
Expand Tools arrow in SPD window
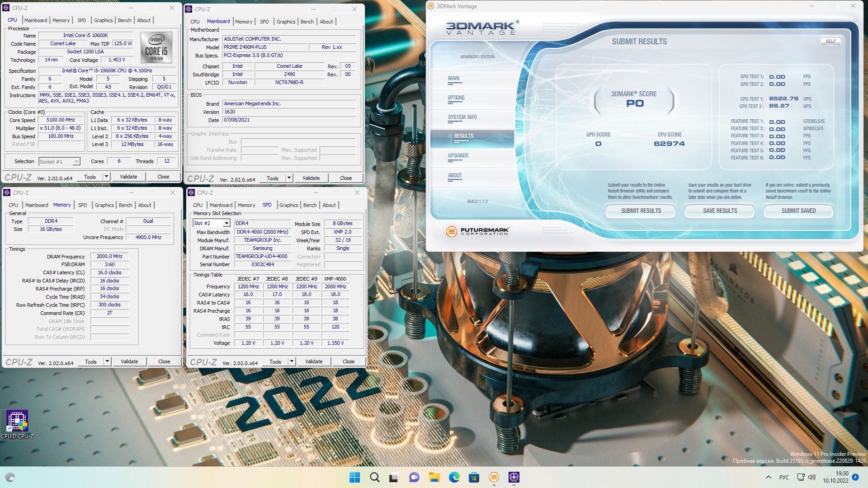pyautogui.click(x=292, y=361)
